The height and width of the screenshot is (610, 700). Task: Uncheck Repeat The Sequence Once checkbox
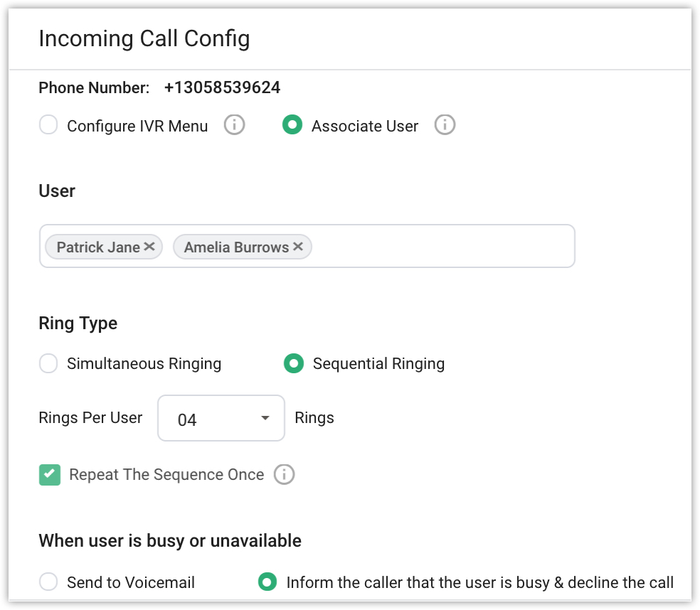[x=50, y=474]
